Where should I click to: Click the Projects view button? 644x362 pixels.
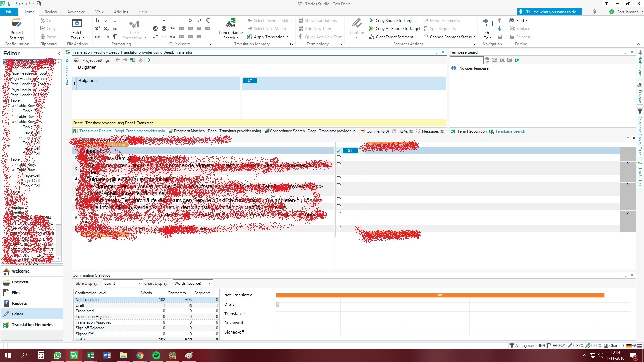20,282
